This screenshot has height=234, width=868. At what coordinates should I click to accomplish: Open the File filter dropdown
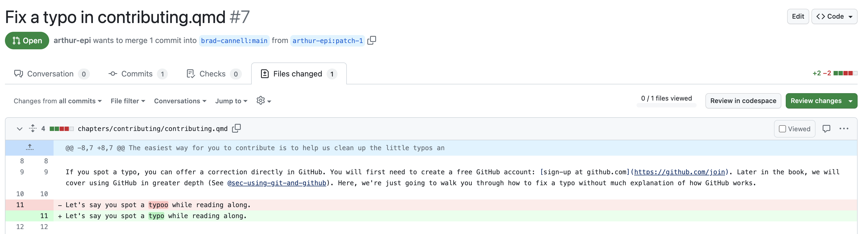click(x=128, y=101)
